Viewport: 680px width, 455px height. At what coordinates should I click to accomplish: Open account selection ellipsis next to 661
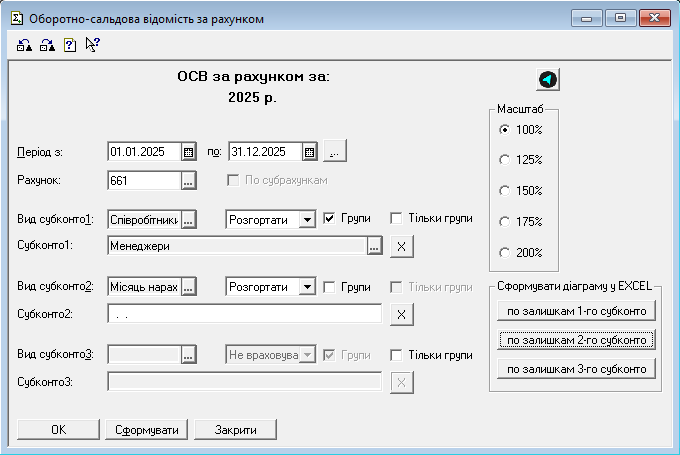point(188,181)
